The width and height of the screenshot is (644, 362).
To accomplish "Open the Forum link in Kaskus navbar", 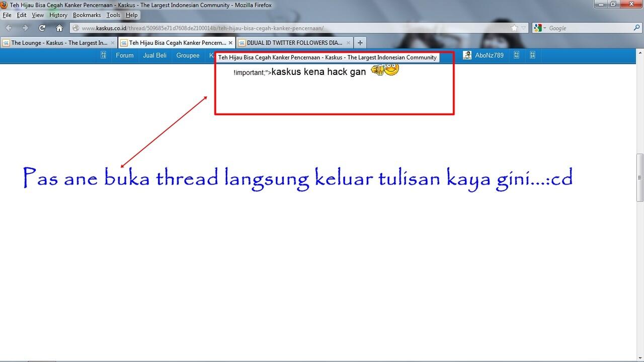I will 125,55.
